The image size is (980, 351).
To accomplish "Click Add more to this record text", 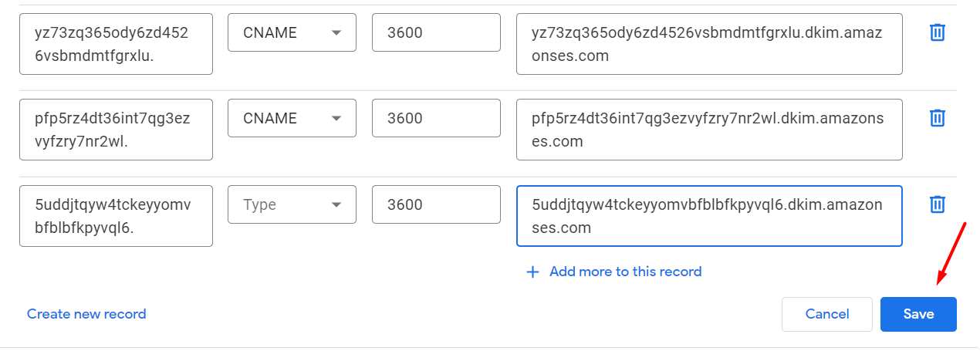I will click(625, 272).
